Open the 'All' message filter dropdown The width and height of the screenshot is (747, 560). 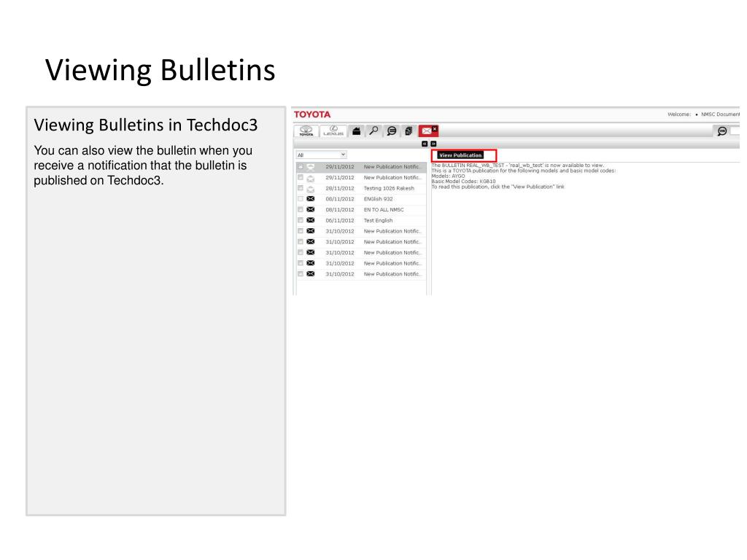pos(321,155)
